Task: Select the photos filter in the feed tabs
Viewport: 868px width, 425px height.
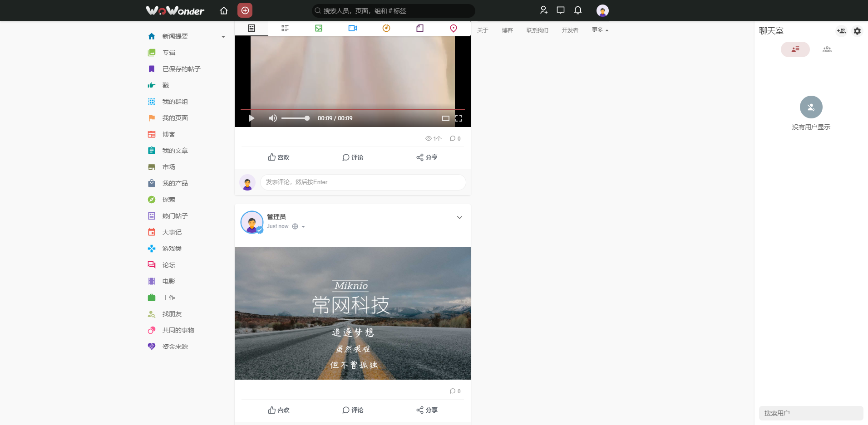Action: (319, 28)
